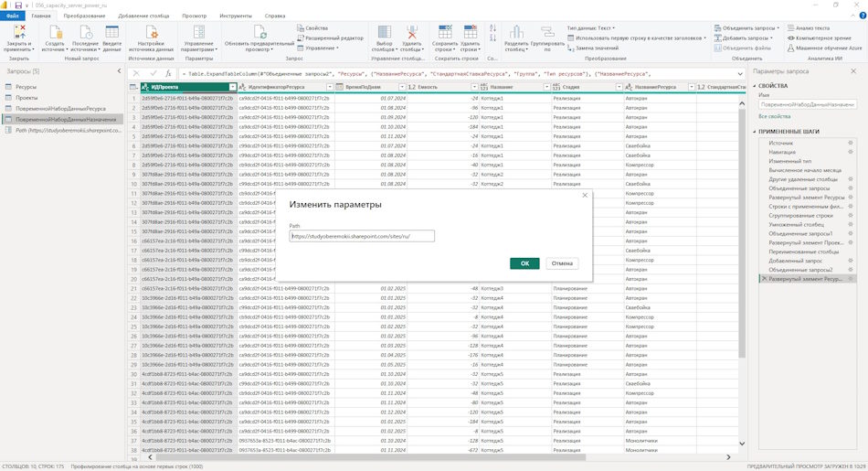
Task: Click the fx formula icon
Action: click(x=169, y=73)
